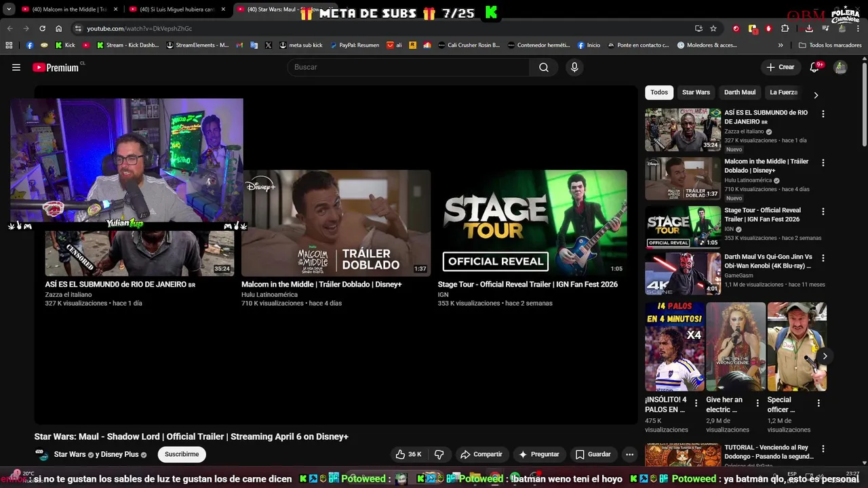Open the apps grid in the bookmarks bar
Screen dimensions: 868x488
(9, 45)
